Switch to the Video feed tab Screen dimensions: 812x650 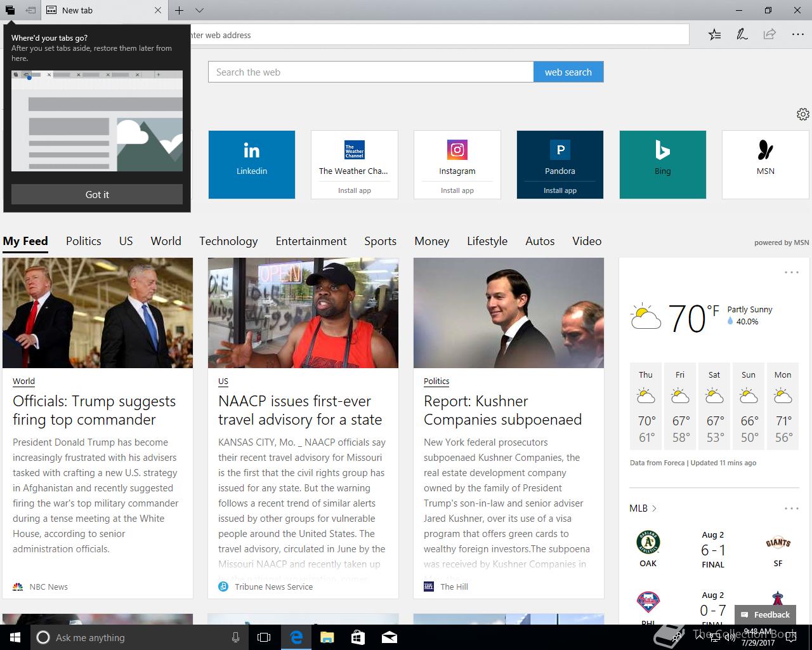tap(587, 241)
